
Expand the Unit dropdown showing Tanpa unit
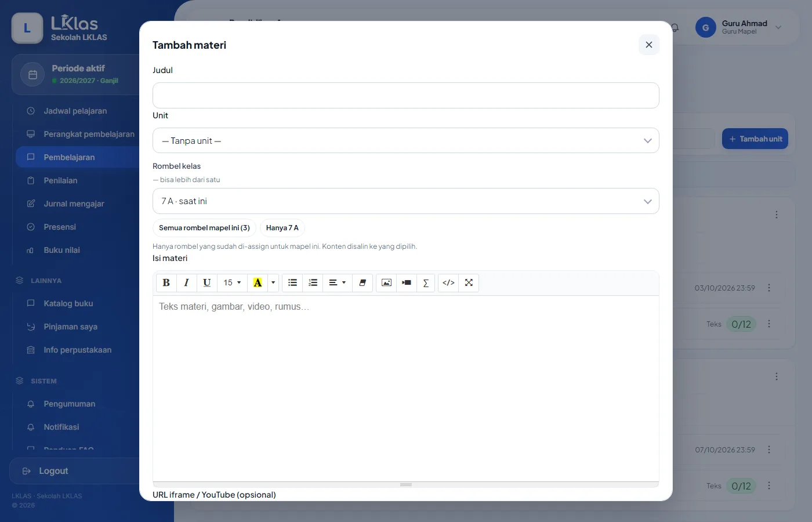coord(406,140)
